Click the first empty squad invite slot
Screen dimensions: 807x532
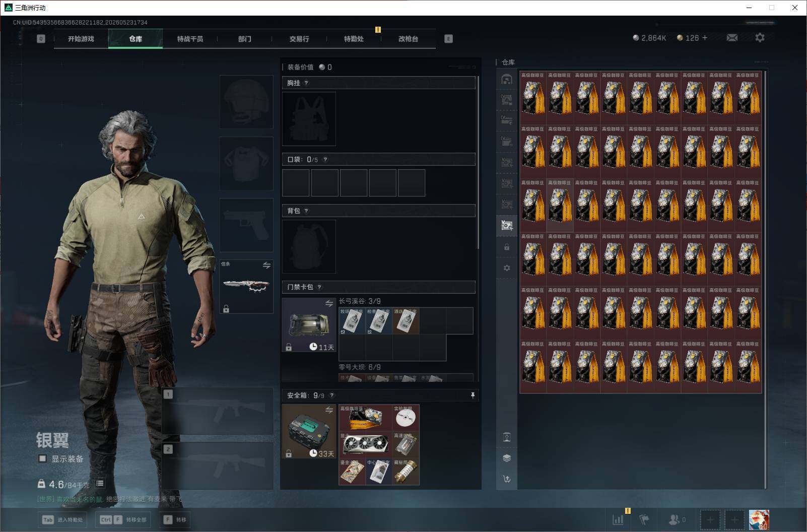[710, 520]
